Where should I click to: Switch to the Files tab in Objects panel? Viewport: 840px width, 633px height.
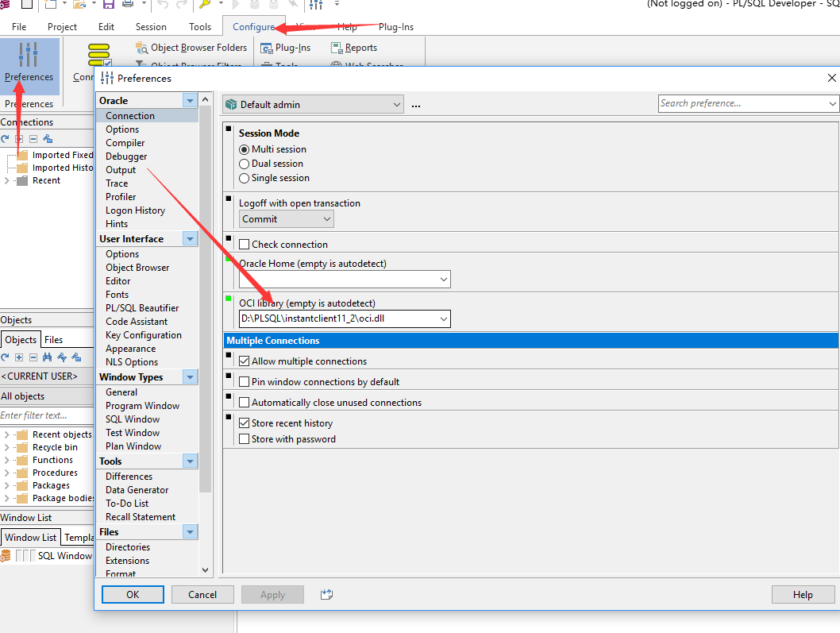(53, 339)
